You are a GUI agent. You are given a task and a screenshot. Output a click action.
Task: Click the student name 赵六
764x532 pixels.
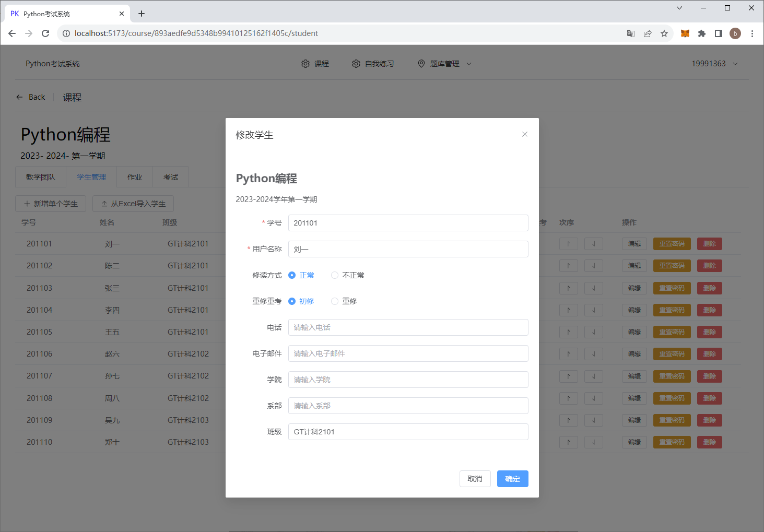[112, 354]
